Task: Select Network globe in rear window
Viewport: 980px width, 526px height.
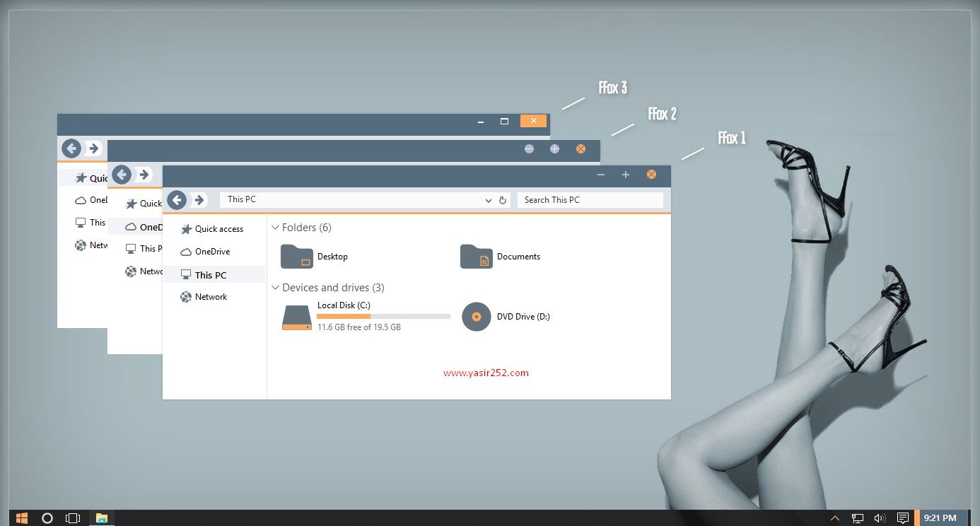Action: [x=81, y=245]
